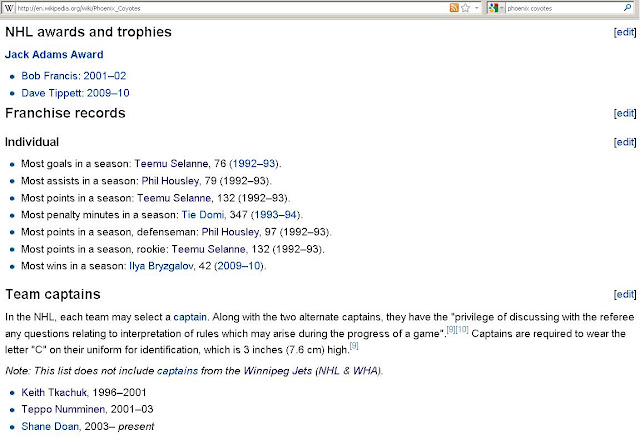Open Phil Housley link in most assists row

(x=170, y=181)
